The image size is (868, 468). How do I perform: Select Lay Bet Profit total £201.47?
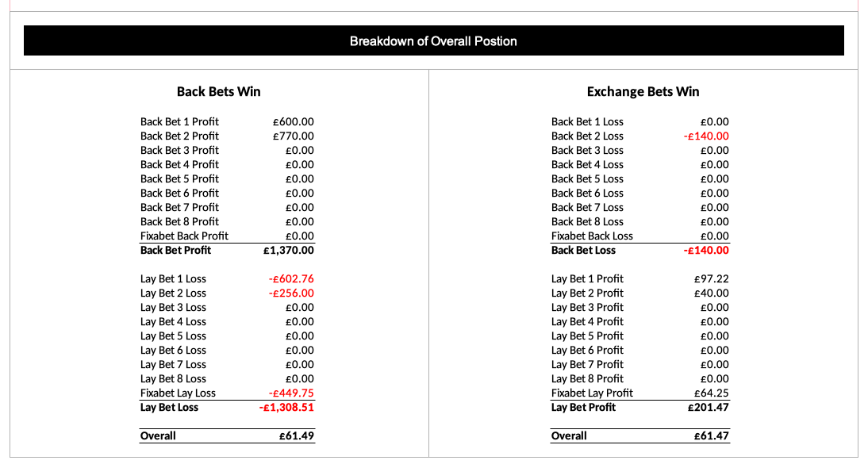[709, 408]
